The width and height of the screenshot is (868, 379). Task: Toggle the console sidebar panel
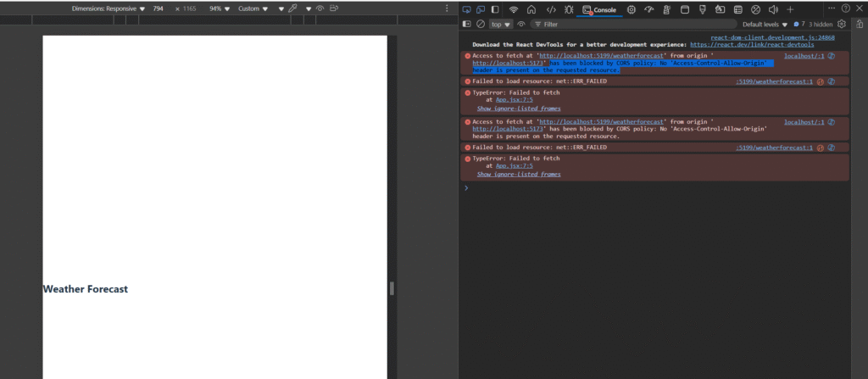pos(467,25)
